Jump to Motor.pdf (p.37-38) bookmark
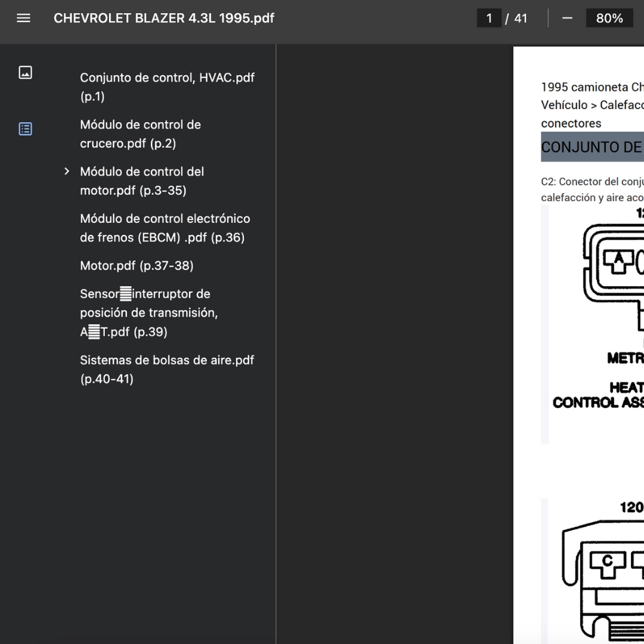The image size is (644, 644). click(137, 266)
